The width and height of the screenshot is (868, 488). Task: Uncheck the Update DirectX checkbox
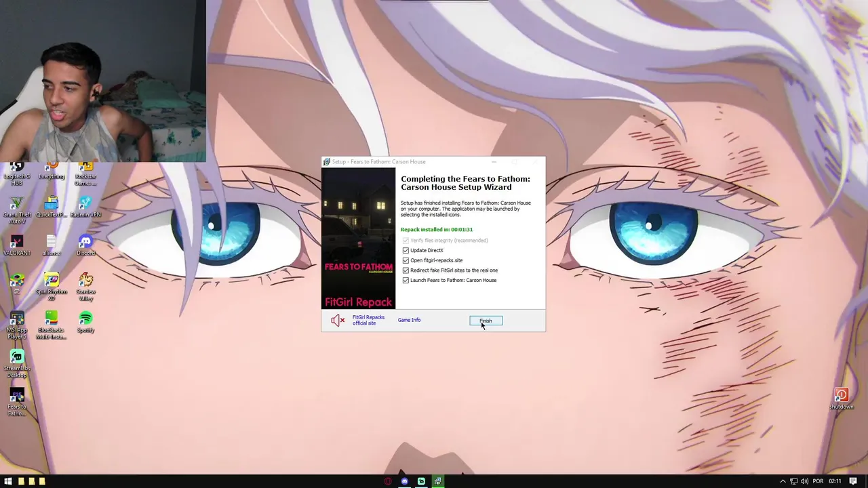point(406,250)
